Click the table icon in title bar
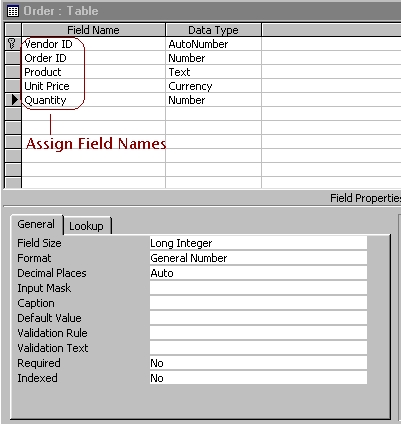 [13, 11]
